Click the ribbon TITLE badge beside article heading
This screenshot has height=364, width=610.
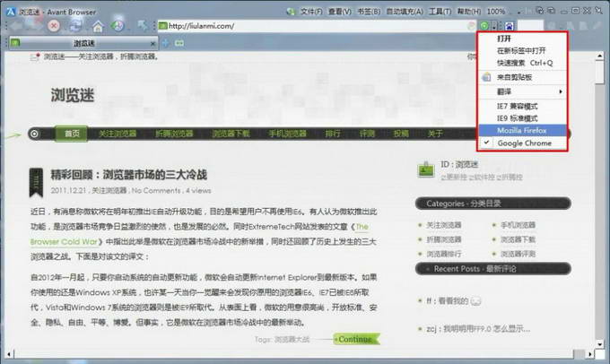tap(36, 182)
